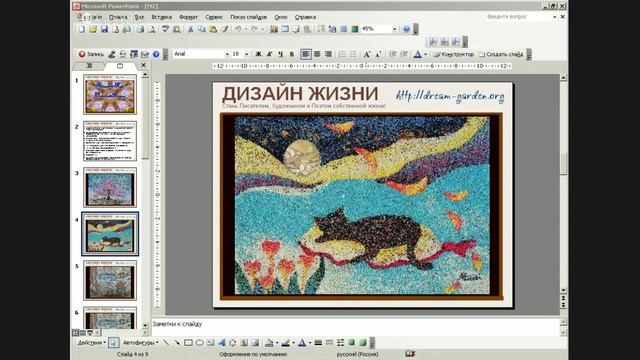
Task: Click the spelling status icon in status bar
Action: [x=410, y=354]
